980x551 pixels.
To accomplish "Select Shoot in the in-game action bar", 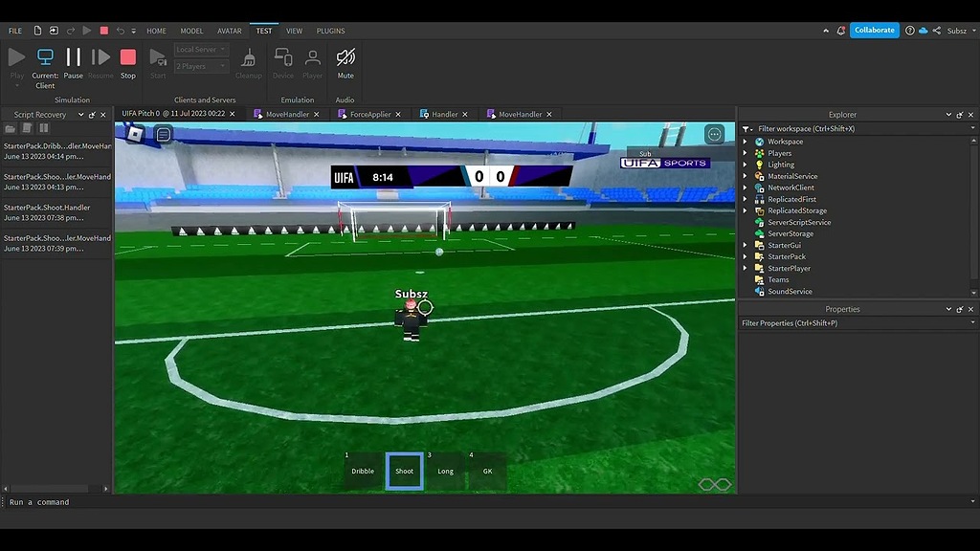I will point(404,470).
